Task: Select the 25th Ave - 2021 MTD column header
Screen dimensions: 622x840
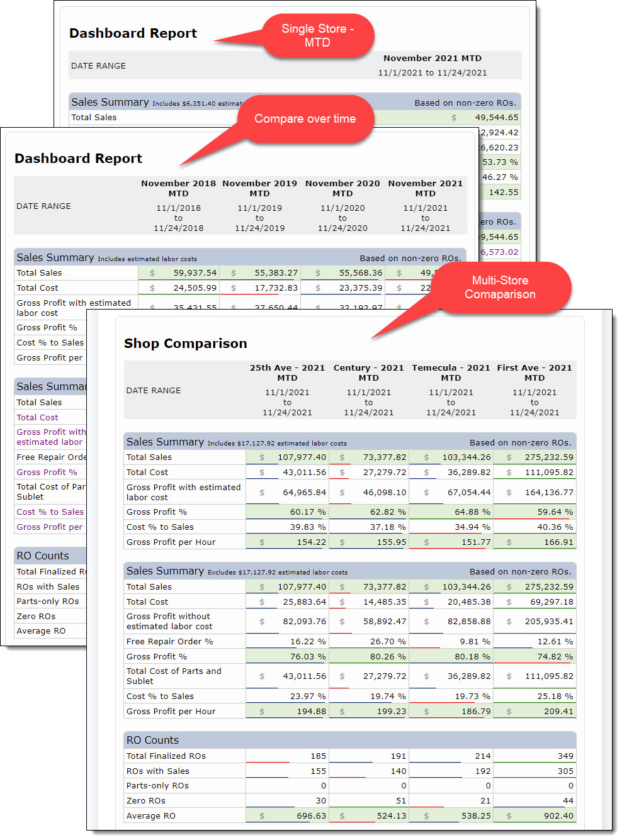Action: pyautogui.click(x=287, y=372)
